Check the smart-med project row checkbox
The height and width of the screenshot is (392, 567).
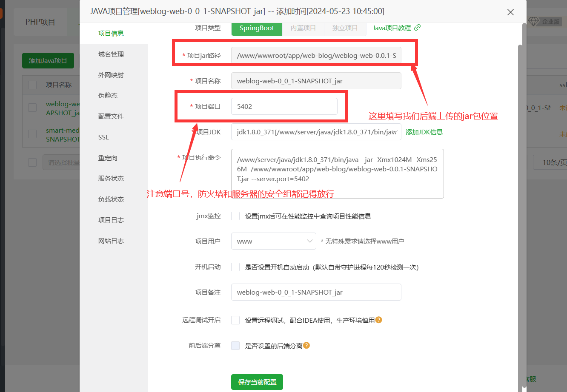point(32,134)
